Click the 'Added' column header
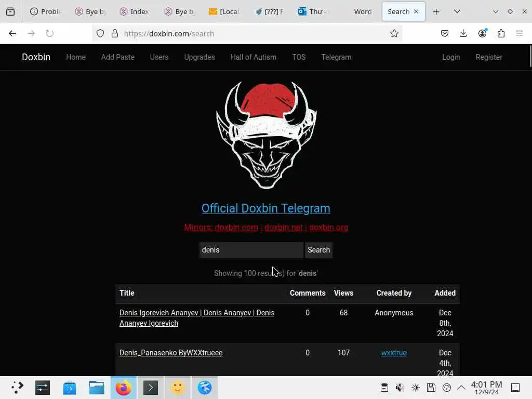This screenshot has height=399, width=532. [445, 293]
